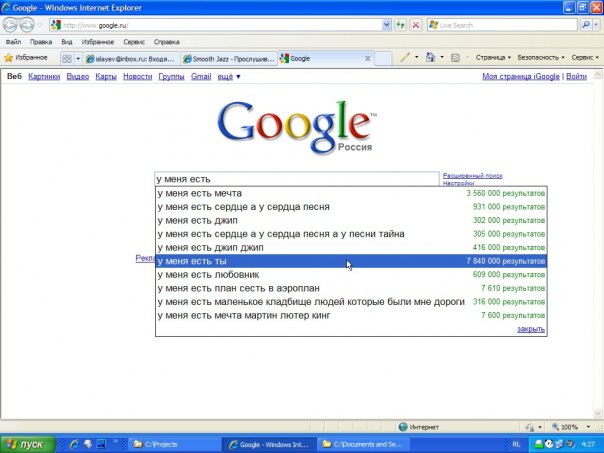Click the Stop loading X icon

(x=415, y=25)
